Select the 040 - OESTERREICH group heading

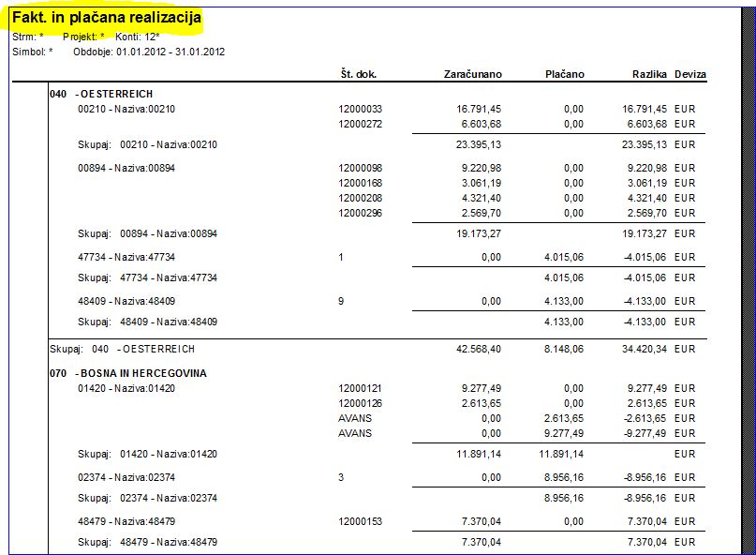101,94
